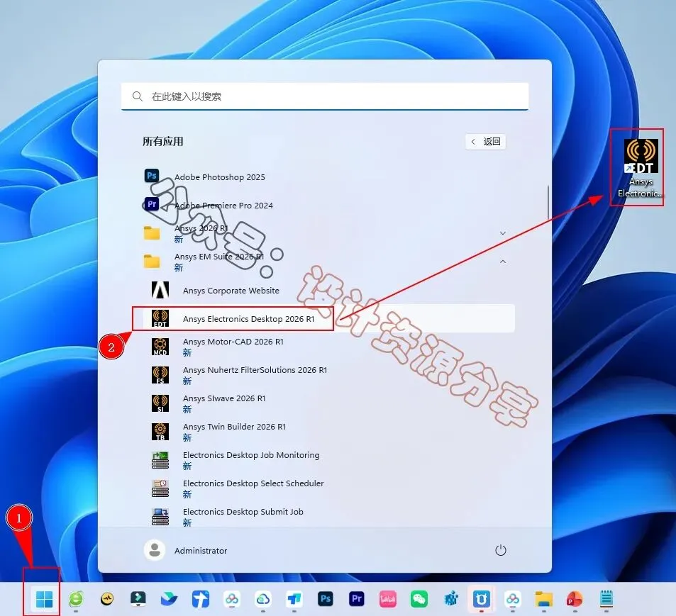This screenshot has width=676, height=616.
Task: Open the Windows Start button
Action: (44, 599)
